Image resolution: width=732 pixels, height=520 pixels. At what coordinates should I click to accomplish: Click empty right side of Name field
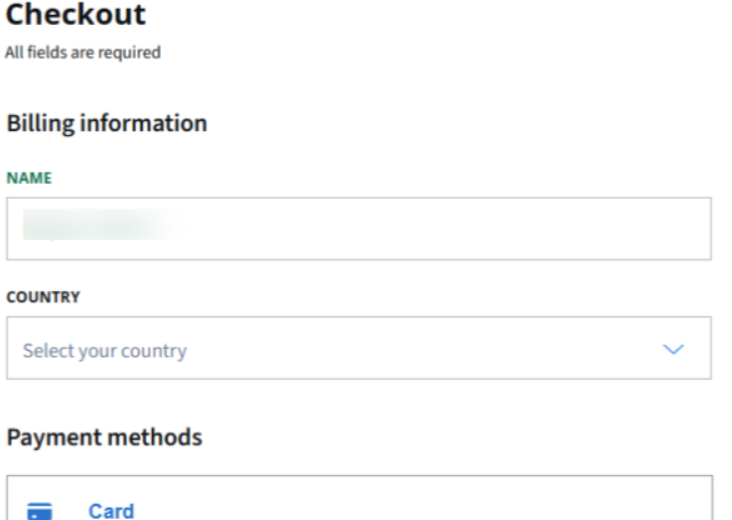(x=500, y=228)
